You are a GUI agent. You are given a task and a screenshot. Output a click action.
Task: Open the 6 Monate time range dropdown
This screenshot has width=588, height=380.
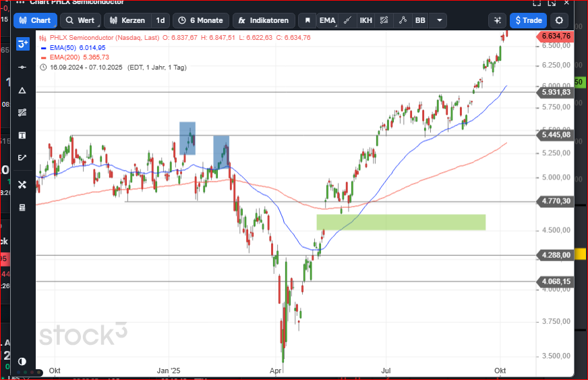coord(200,20)
